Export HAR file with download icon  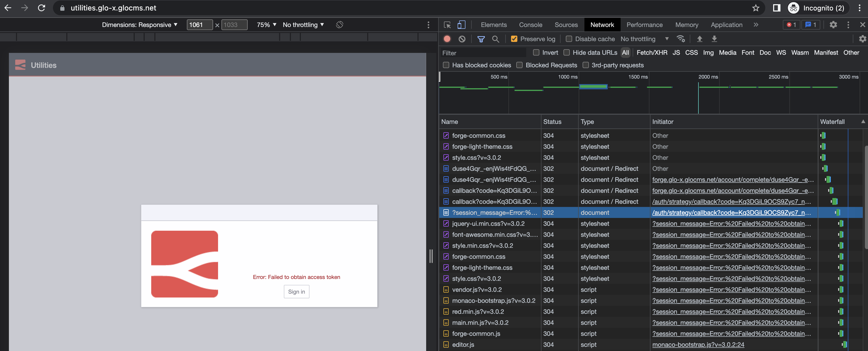click(x=714, y=39)
